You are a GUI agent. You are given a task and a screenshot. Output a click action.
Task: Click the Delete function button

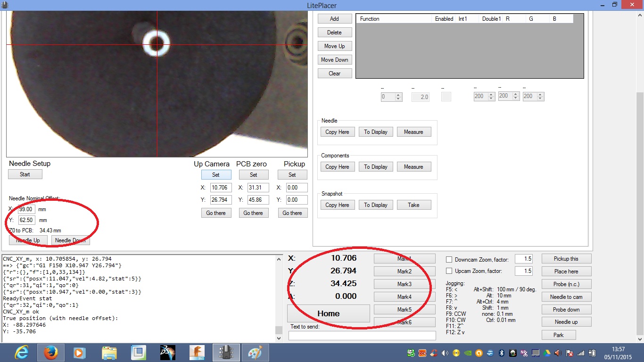coord(334,33)
